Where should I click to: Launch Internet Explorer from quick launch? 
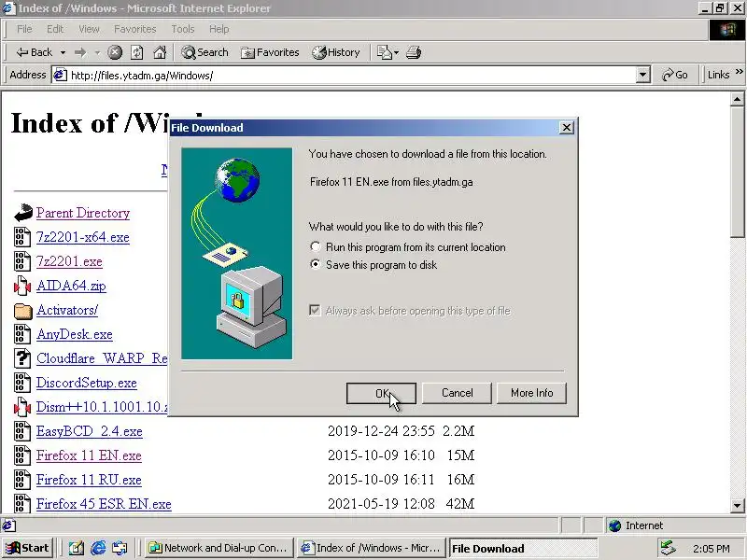(98, 549)
